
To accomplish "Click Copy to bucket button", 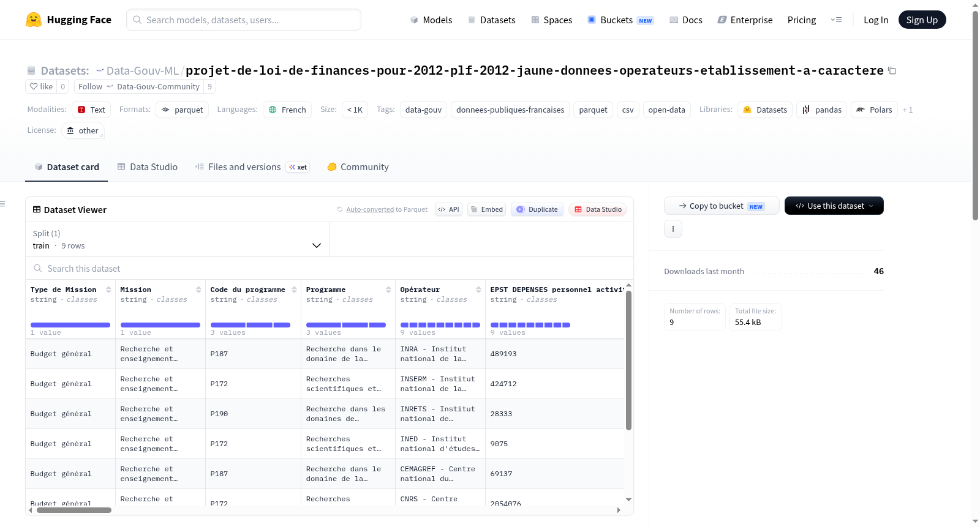I will [722, 206].
